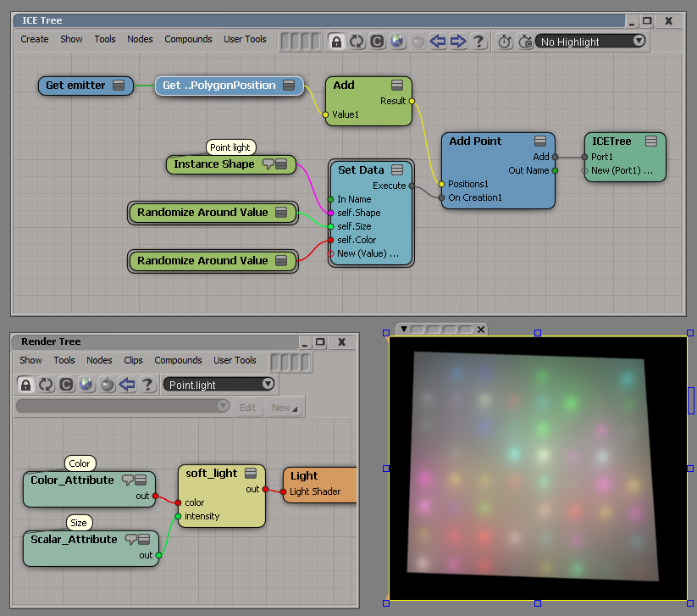Click the globe icon in Render Tree toolbar

tap(86, 385)
